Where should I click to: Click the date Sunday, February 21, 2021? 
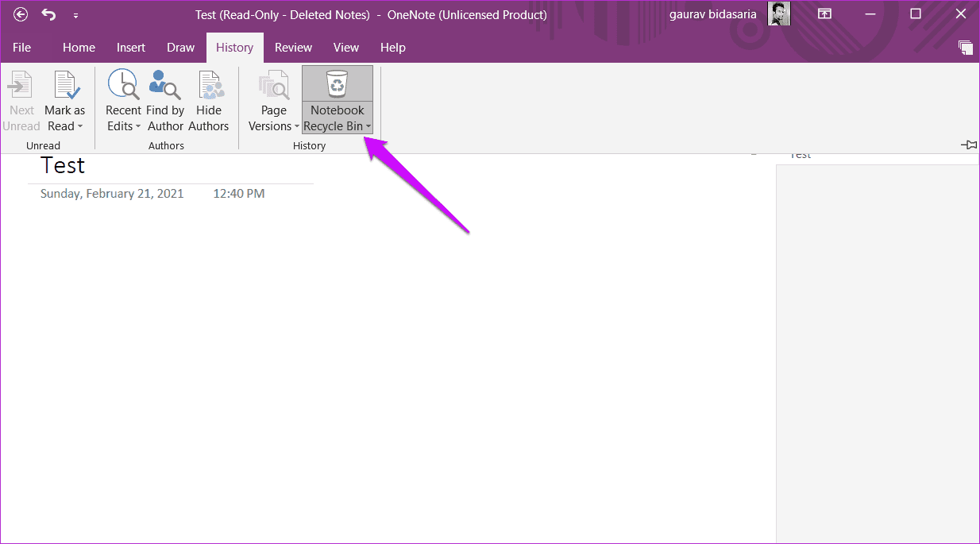[x=112, y=194]
